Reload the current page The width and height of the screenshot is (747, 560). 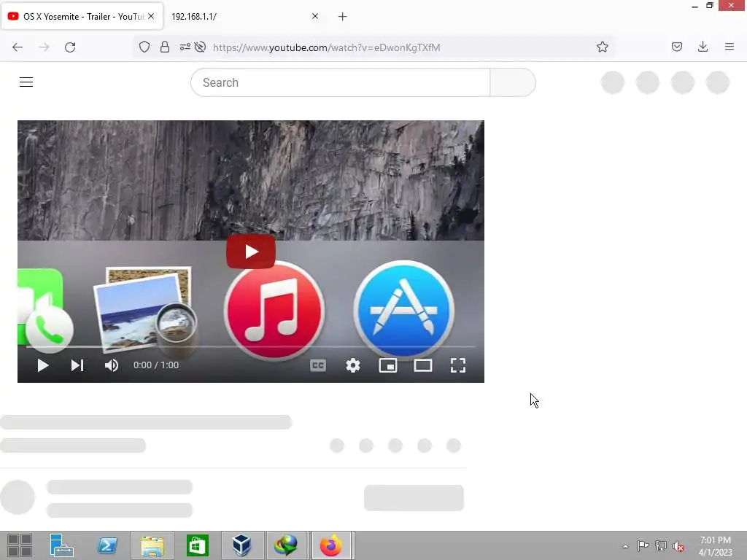(70, 47)
